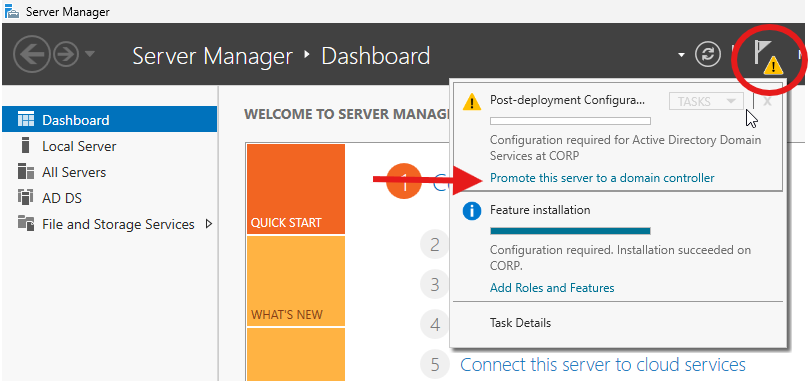Click the All Servers icon

26,171
